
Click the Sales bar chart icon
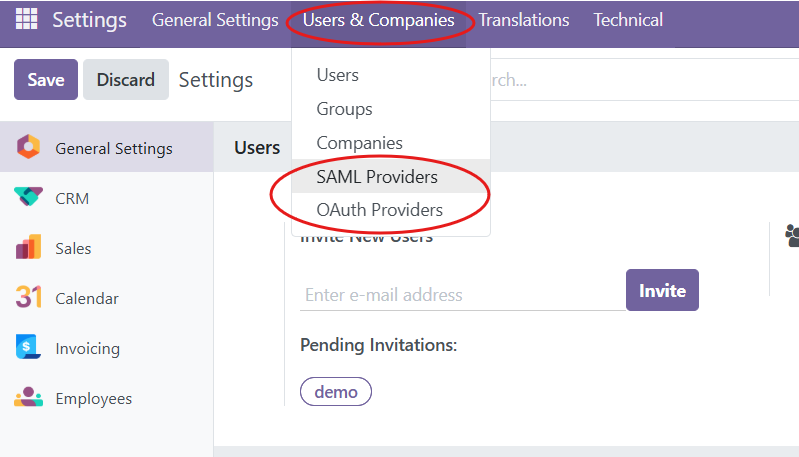[28, 248]
